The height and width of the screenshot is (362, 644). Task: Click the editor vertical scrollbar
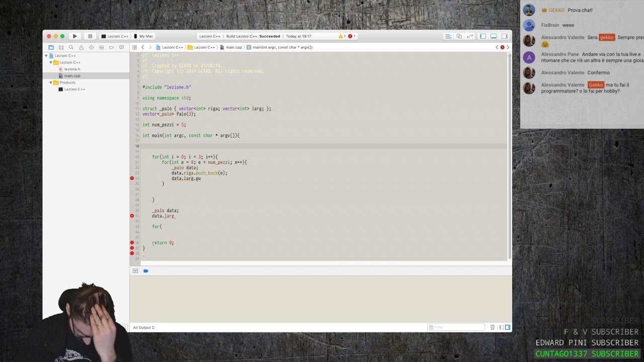509,156
